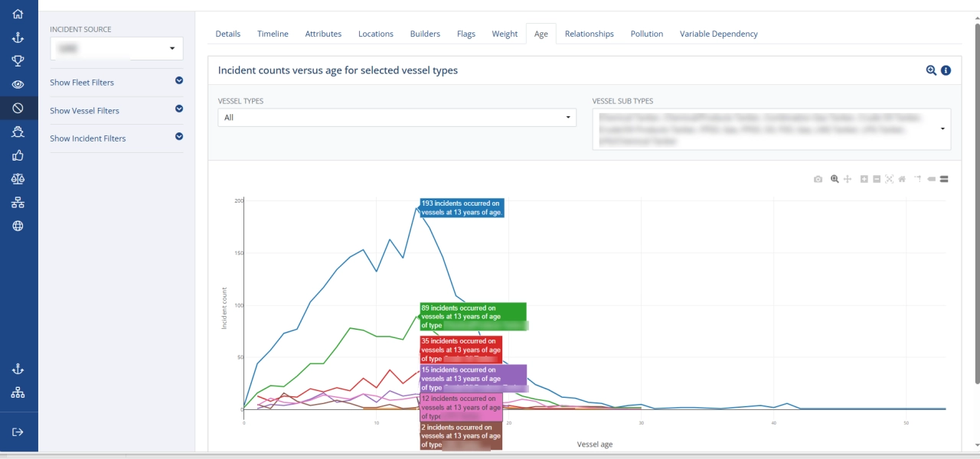This screenshot has height=459, width=980.
Task: Click the chart info icon
Action: [x=946, y=70]
